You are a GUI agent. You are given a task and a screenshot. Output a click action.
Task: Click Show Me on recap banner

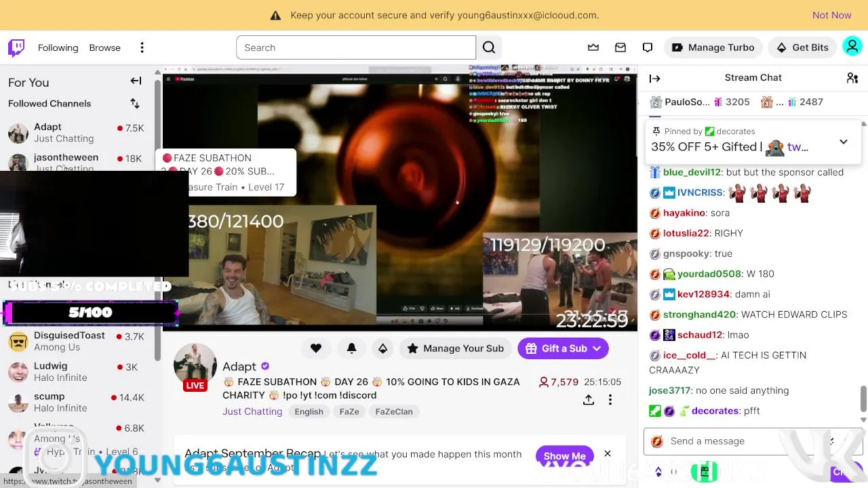click(x=564, y=456)
